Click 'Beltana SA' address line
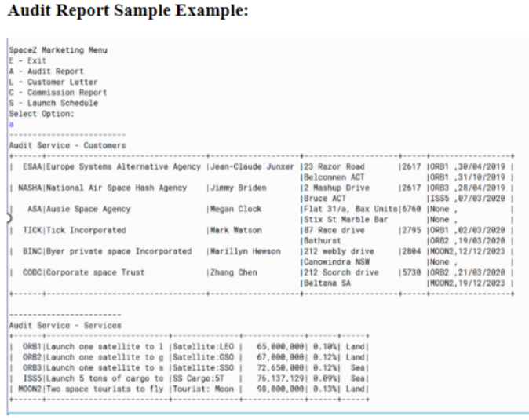 [327, 283]
